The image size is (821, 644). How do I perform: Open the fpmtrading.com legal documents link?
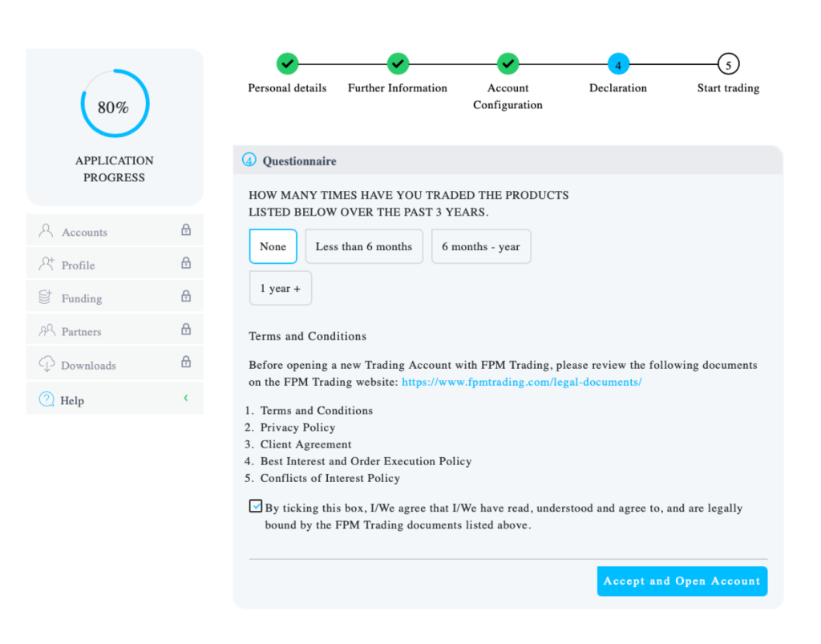tap(521, 383)
